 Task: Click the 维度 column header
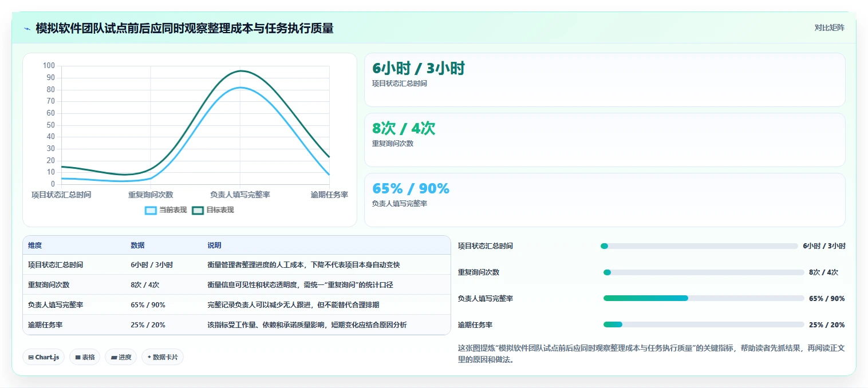point(35,246)
